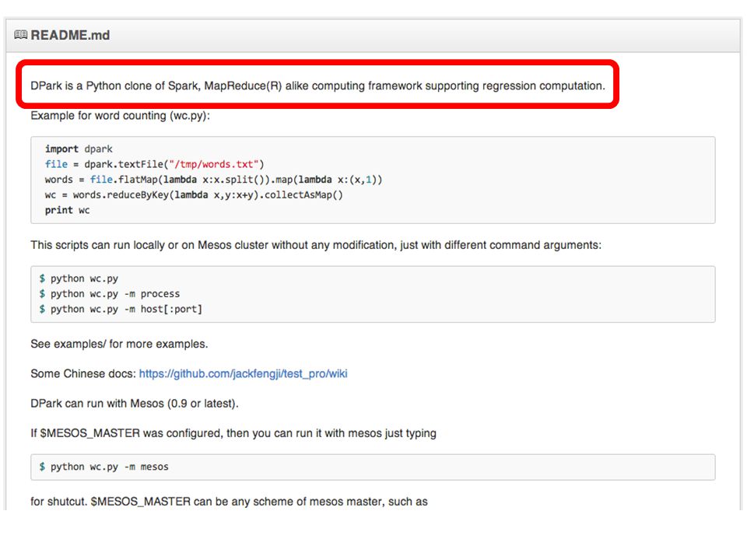Click the words flatMap code line

(x=213, y=180)
